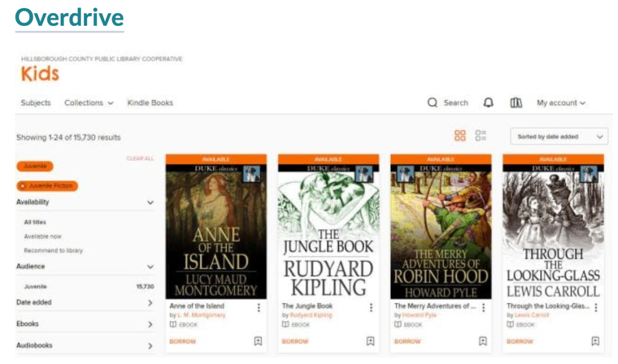Bookmark The Jungle Book to wish list
This screenshot has width=618, height=364.
point(370,341)
